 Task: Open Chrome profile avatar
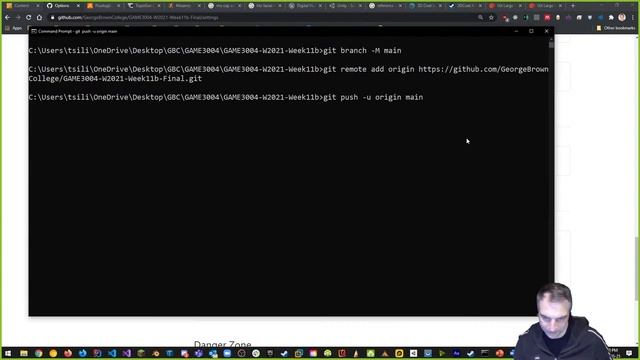[x=622, y=17]
